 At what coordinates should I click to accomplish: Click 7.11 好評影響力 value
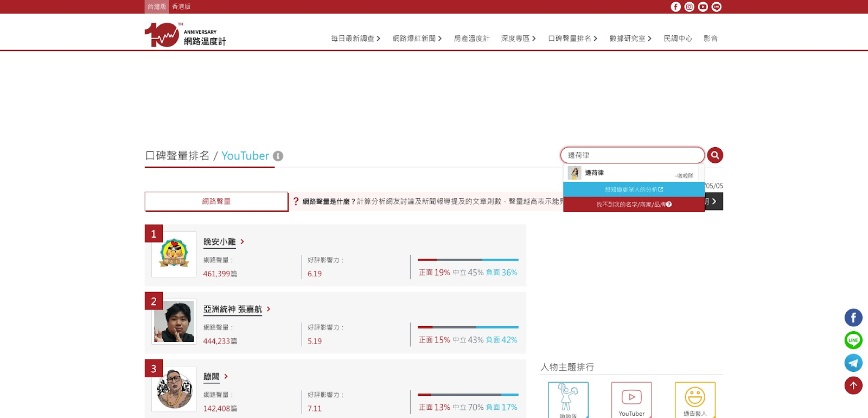click(315, 408)
